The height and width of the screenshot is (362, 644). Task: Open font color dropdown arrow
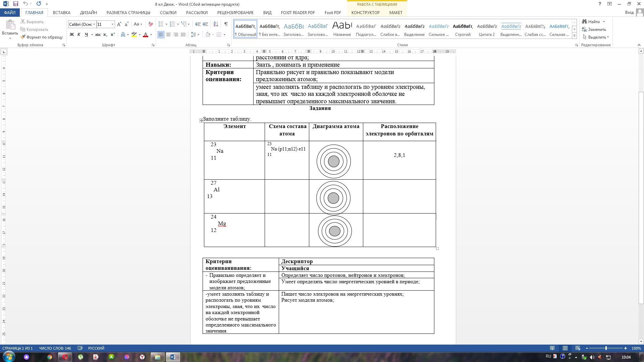151,35
